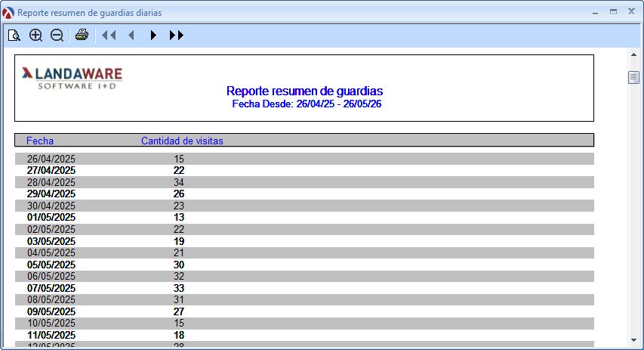Select date 01/05/2025
644x350 pixels.
click(51, 217)
